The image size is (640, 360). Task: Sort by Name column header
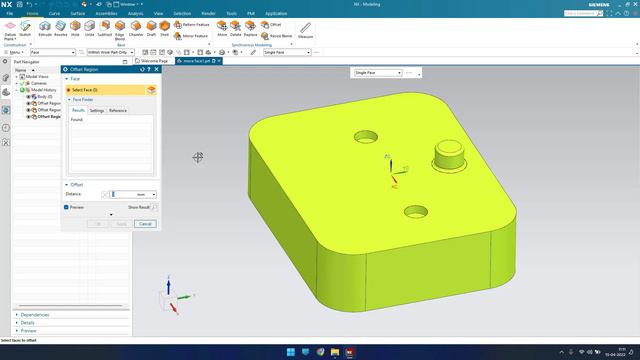pos(20,70)
